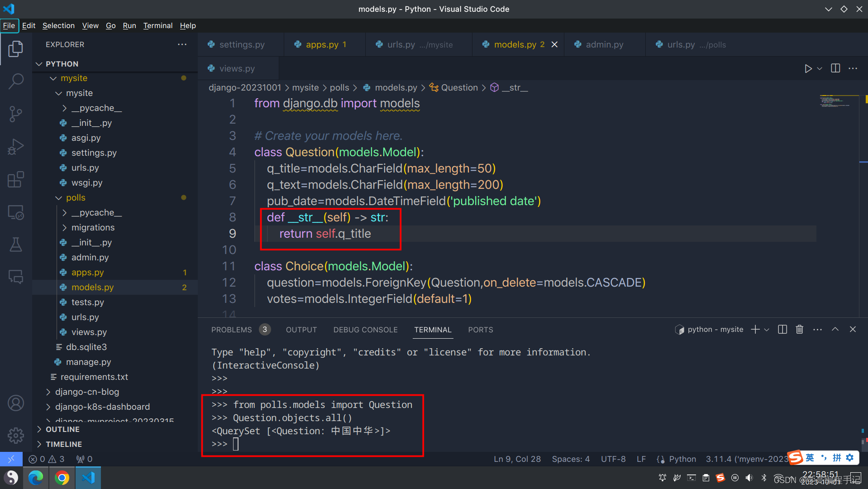The height and width of the screenshot is (489, 868).
Task: Expand the django-cn-blog folder
Action: (x=87, y=392)
